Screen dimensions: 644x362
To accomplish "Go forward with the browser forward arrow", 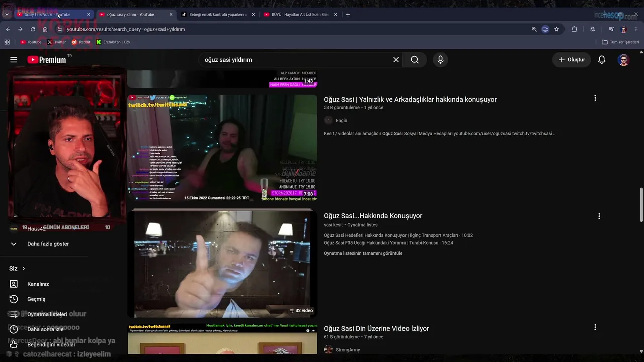I will coord(20,29).
